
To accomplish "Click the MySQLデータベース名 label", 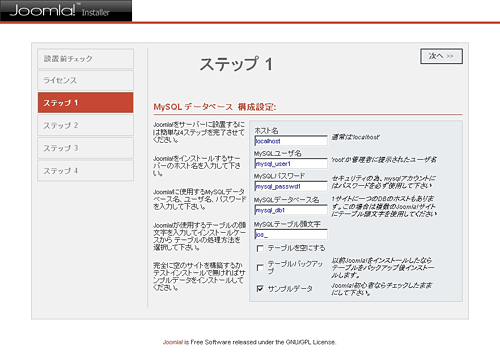I will (287, 200).
